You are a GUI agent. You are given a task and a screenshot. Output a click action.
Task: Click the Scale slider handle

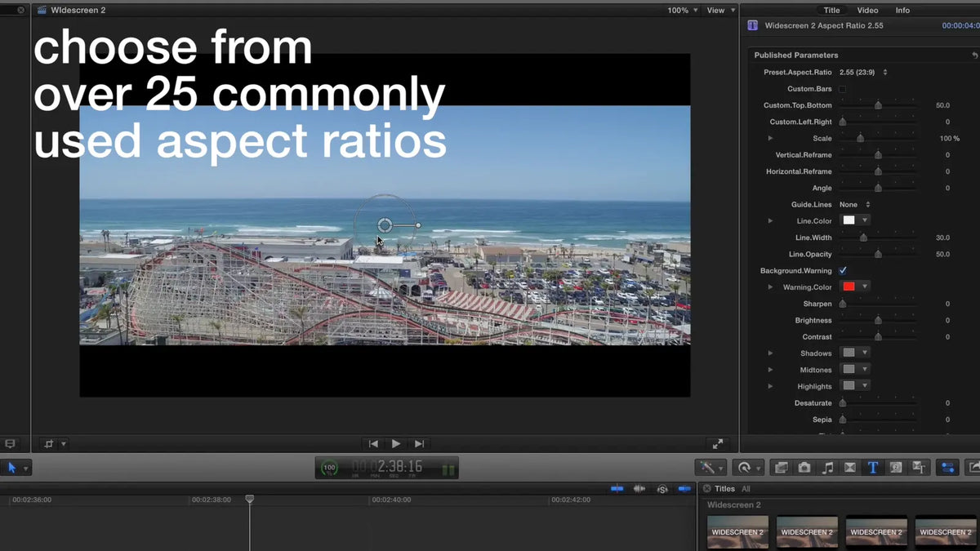(860, 139)
